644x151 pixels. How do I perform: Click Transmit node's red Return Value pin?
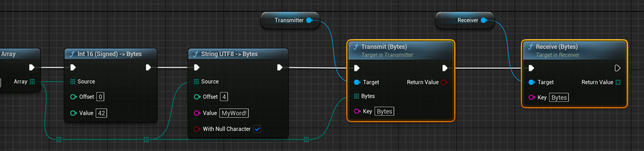[444, 82]
